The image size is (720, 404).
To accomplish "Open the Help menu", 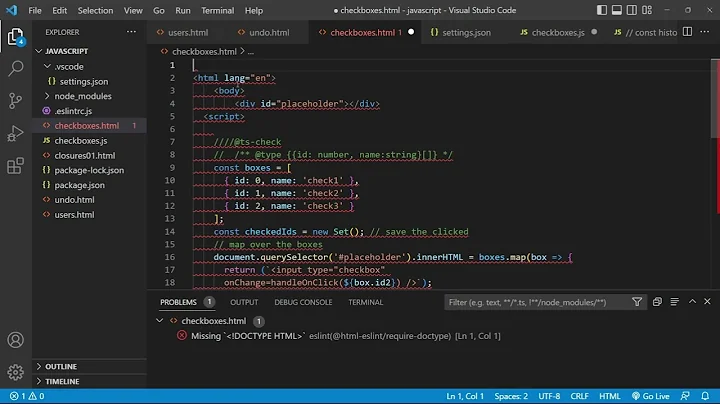I will point(253,10).
